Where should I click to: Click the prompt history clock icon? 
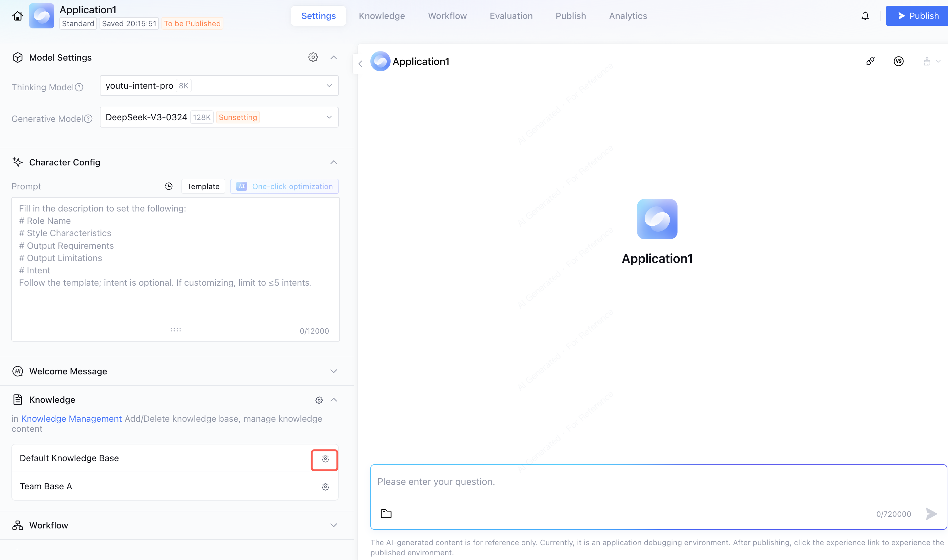[x=169, y=187]
